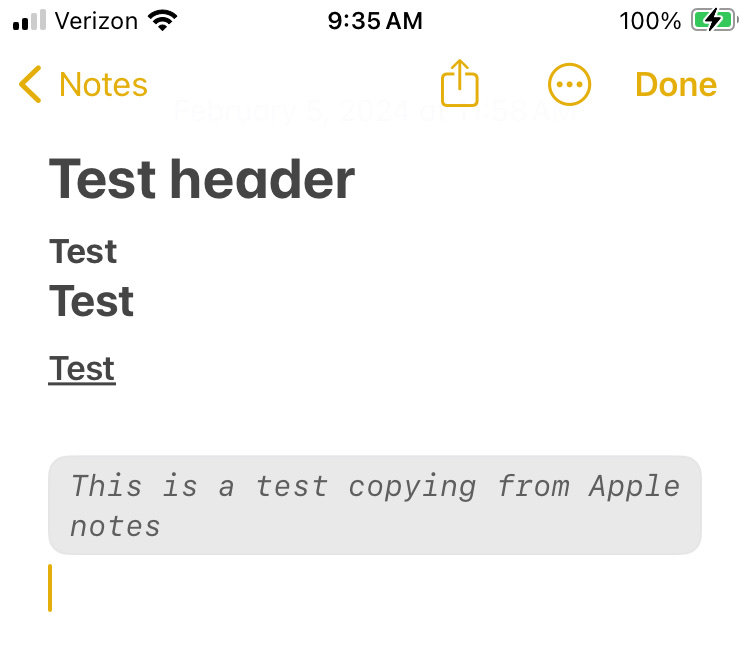Image resolution: width=750 pixels, height=648 pixels.
Task: Place cursor in the Test header title
Action: click(202, 179)
